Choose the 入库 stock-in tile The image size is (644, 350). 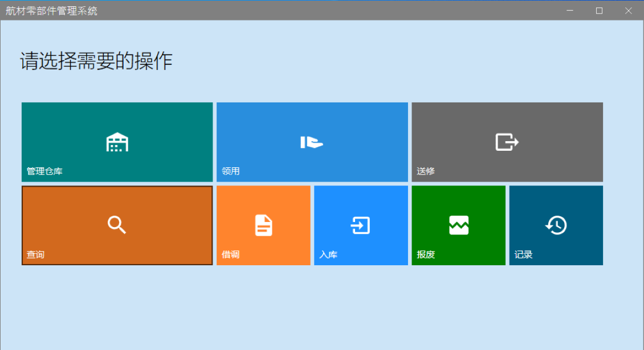(x=361, y=225)
